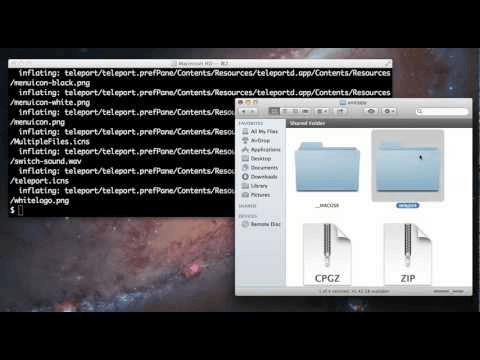Select Remote Disc under Devices
480x360 pixels.
(261, 224)
